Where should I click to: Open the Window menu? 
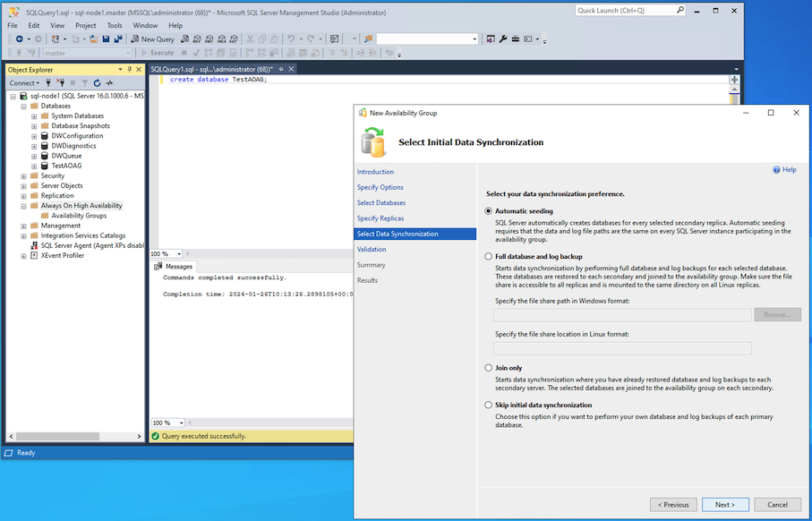tap(145, 25)
